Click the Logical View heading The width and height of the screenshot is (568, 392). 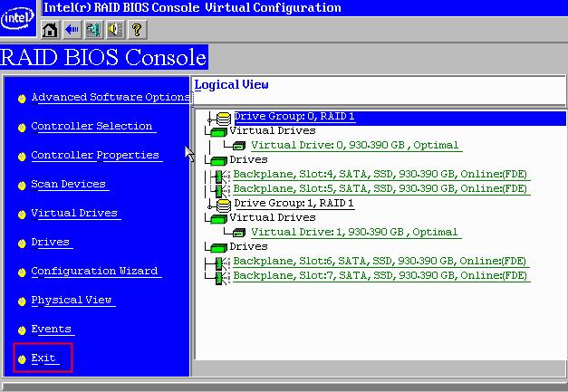(232, 85)
